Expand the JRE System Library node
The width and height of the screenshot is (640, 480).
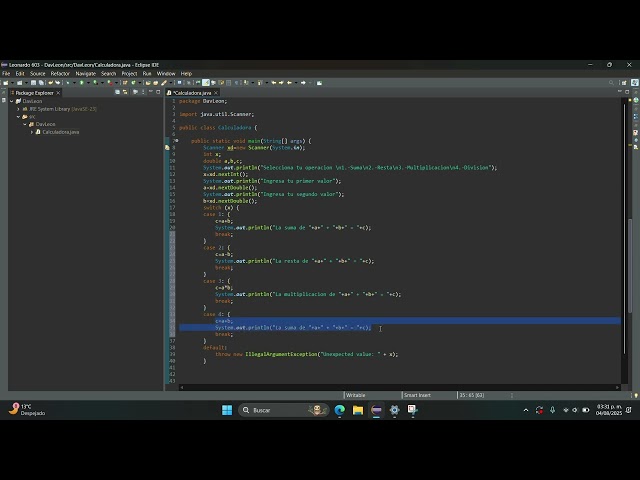click(x=18, y=109)
